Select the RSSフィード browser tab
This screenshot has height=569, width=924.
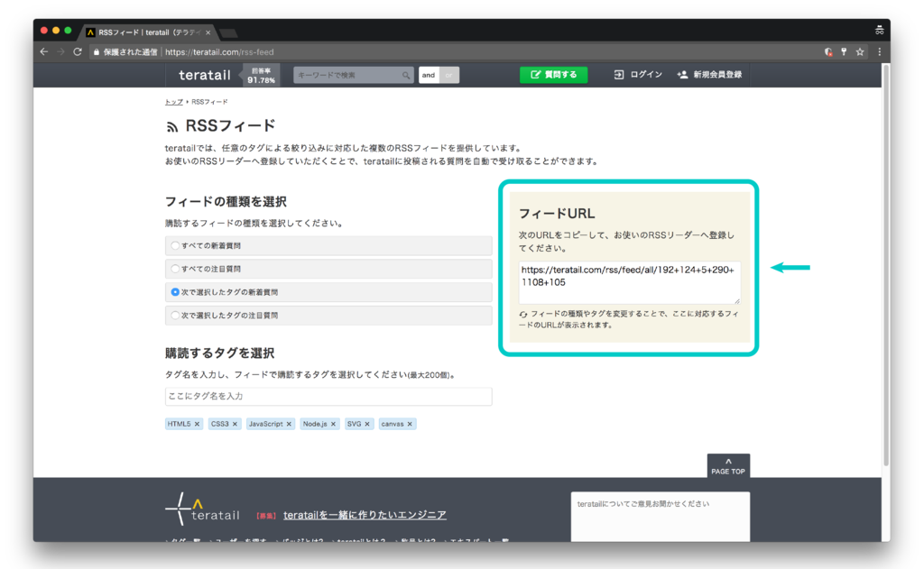(x=147, y=32)
